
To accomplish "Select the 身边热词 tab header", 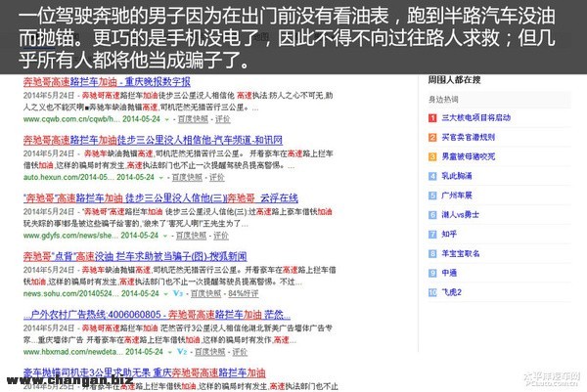I will 443,100.
